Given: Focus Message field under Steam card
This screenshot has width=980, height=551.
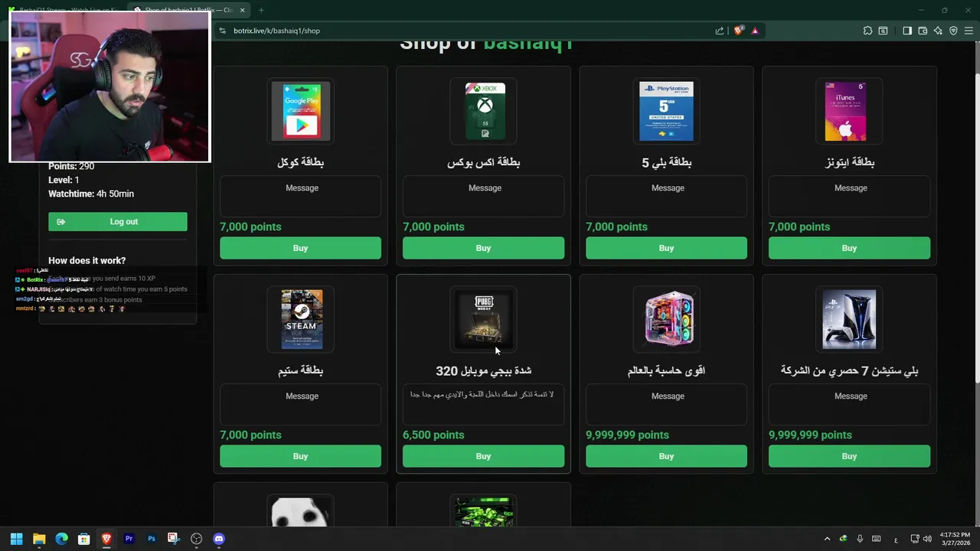Looking at the screenshot, I should pyautogui.click(x=300, y=404).
